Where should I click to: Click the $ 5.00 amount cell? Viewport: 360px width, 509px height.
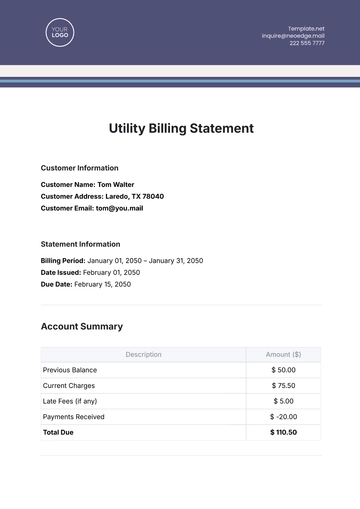(283, 401)
